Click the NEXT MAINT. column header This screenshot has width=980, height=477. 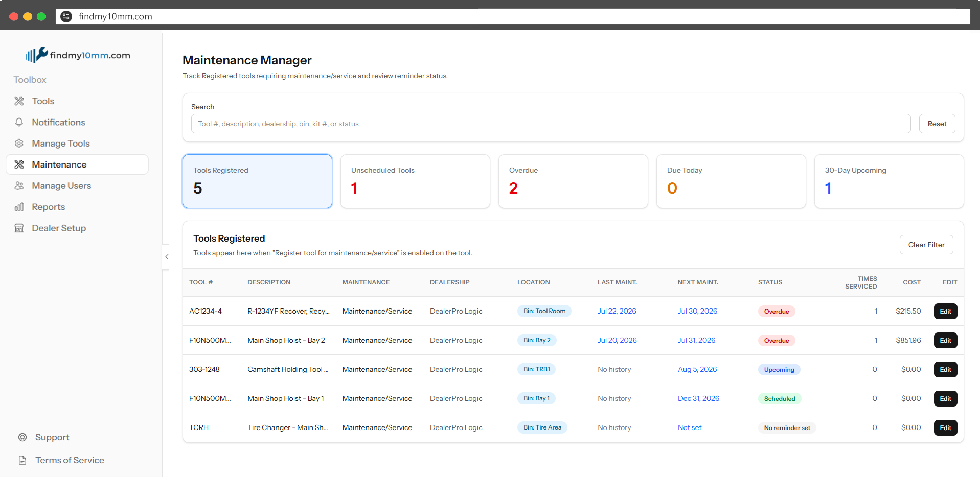[x=698, y=282]
